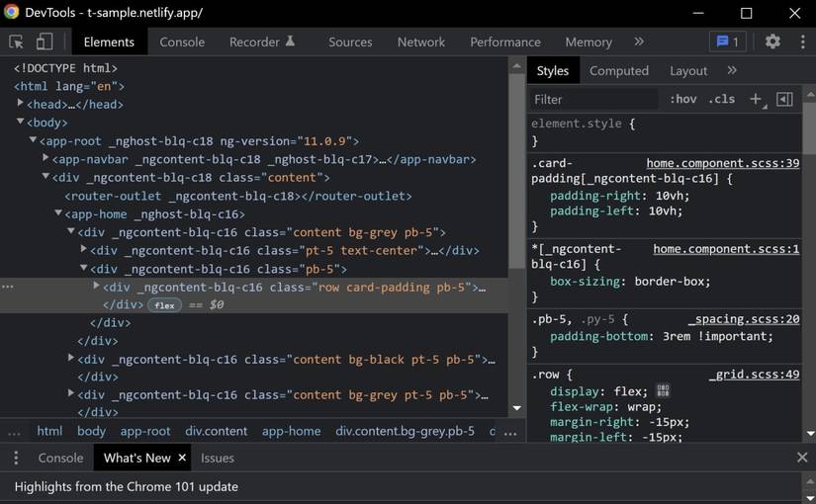
Task: Open the drawer's three-dot menu
Action: [16, 458]
